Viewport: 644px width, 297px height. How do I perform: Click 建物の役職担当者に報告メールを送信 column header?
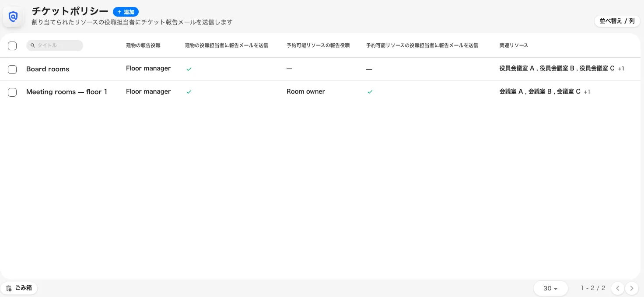point(227,45)
